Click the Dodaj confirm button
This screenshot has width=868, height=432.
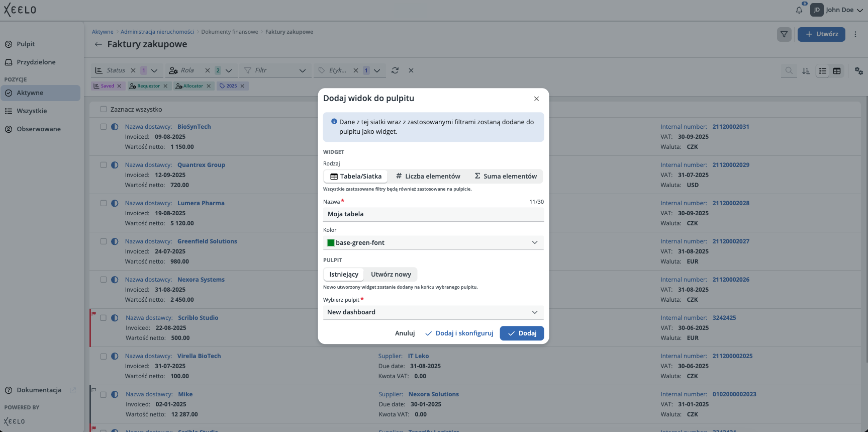(522, 333)
